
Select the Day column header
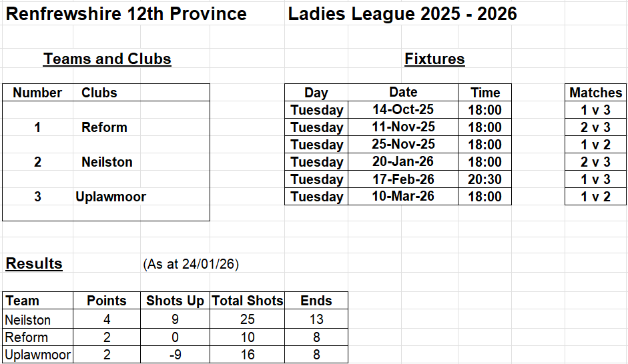pyautogui.click(x=316, y=93)
